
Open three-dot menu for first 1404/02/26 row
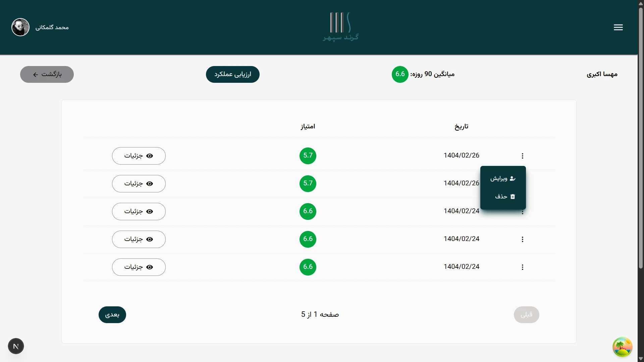522,156
